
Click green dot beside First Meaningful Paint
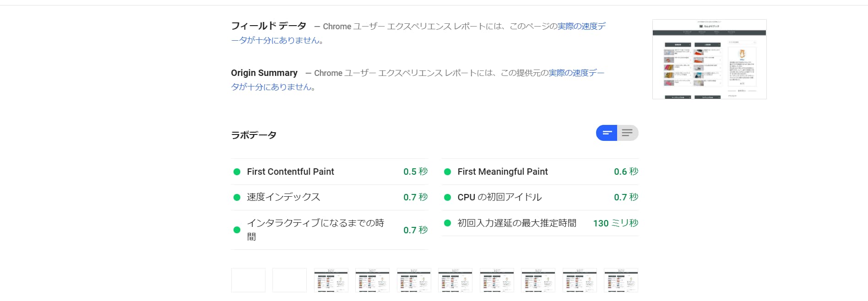pyautogui.click(x=447, y=172)
